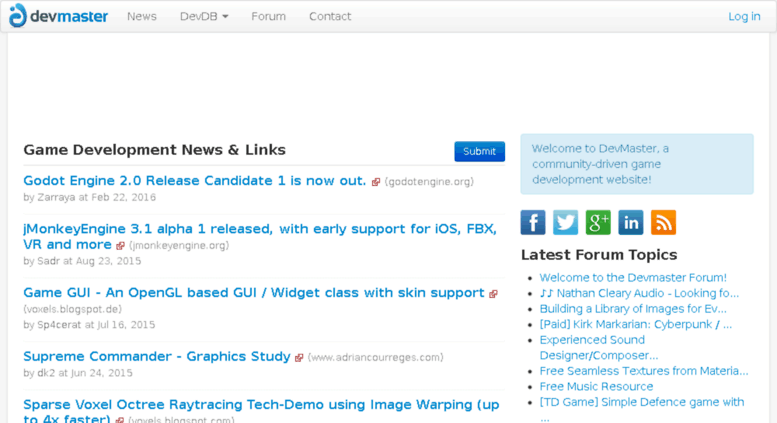Open the Twitter social icon
The image size is (777, 423).
[x=565, y=222]
